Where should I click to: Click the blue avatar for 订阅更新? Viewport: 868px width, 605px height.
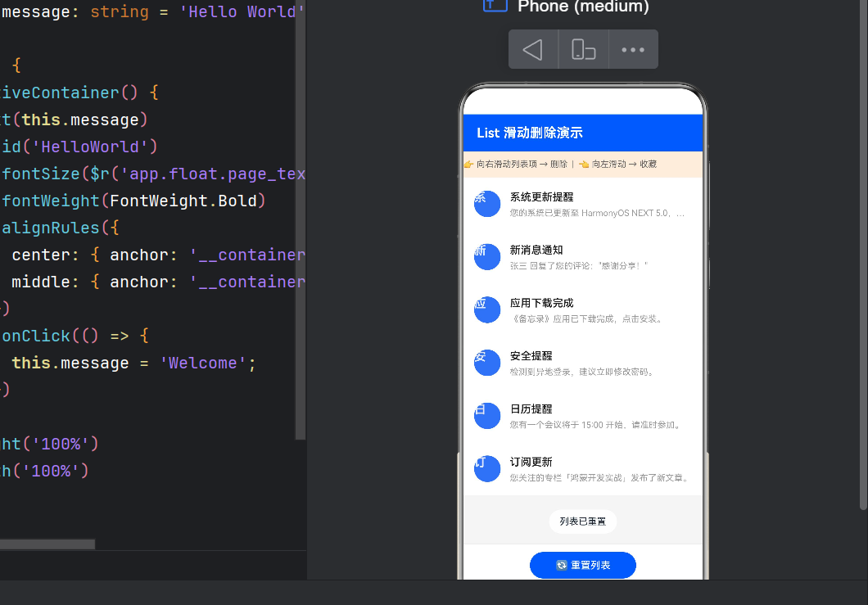point(487,469)
